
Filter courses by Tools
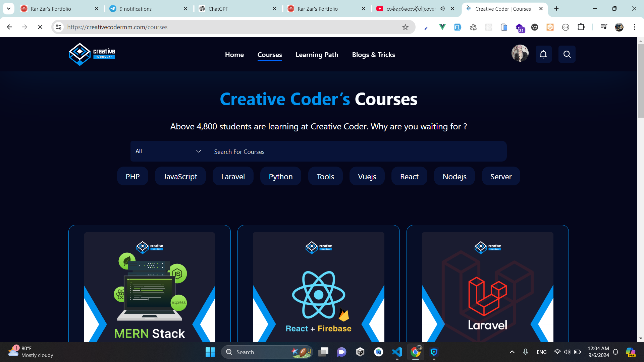tap(325, 176)
